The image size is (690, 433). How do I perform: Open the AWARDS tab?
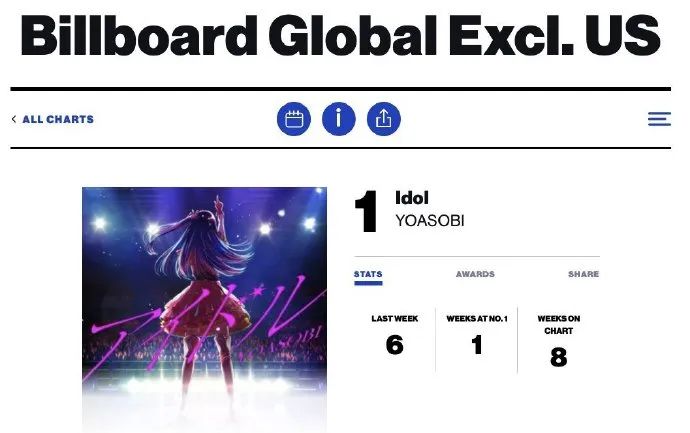tap(475, 274)
